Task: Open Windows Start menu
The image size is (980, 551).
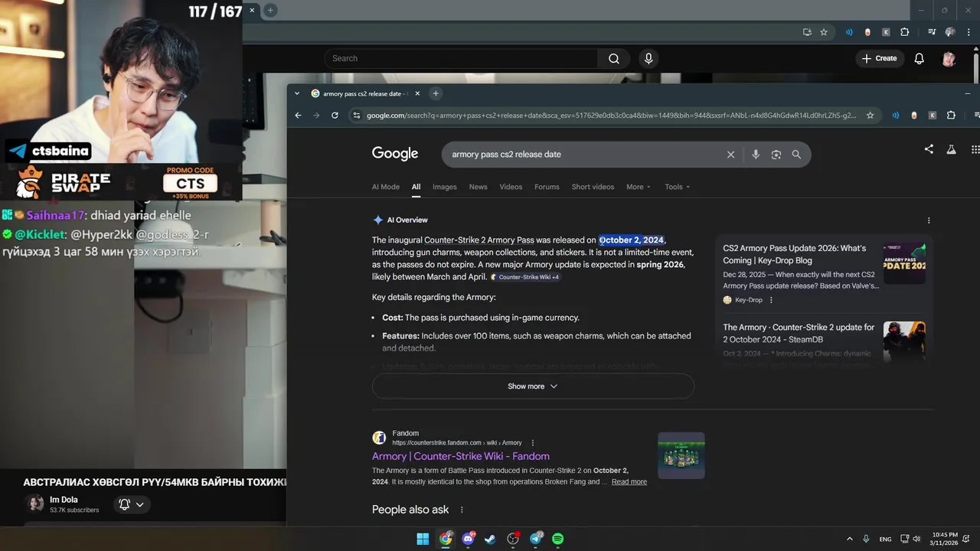Action: click(423, 539)
